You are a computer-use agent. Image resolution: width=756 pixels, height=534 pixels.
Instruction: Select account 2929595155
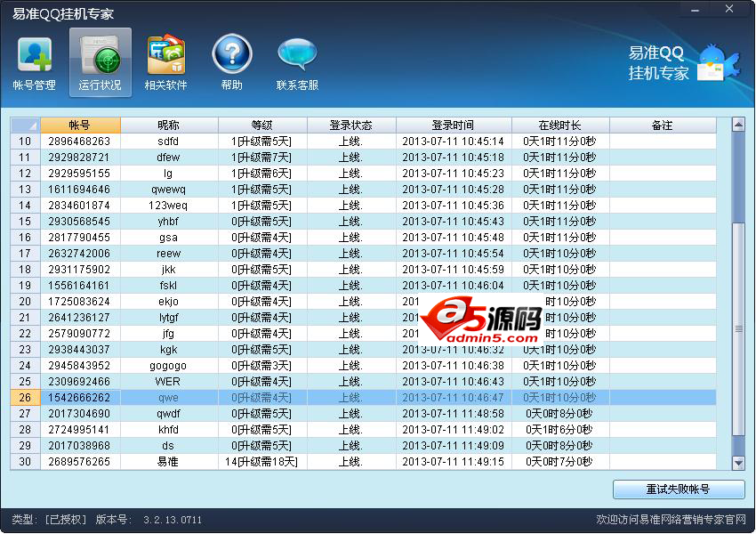pyautogui.click(x=79, y=174)
